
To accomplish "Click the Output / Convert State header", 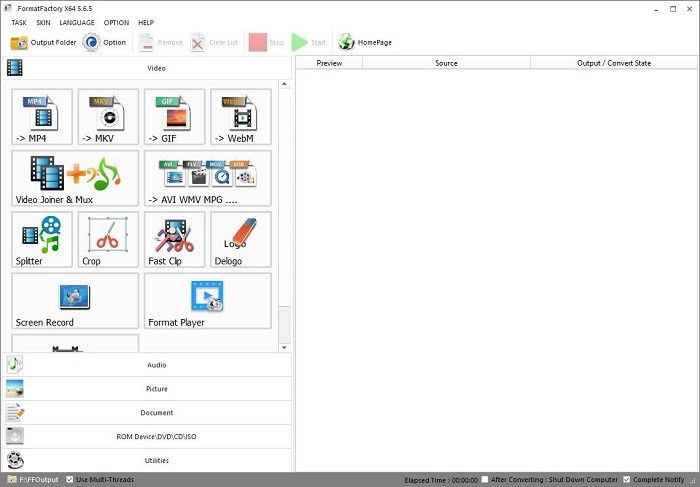I will click(x=614, y=63).
